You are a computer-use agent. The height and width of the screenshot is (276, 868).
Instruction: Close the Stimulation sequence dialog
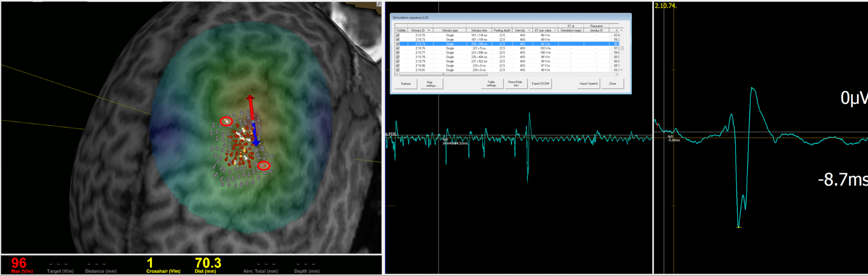tap(612, 84)
